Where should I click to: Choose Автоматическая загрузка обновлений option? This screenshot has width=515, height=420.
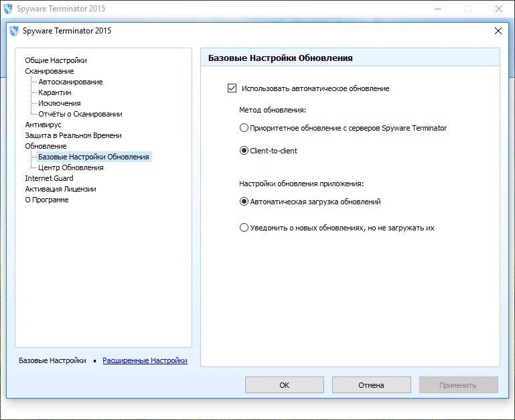click(244, 202)
